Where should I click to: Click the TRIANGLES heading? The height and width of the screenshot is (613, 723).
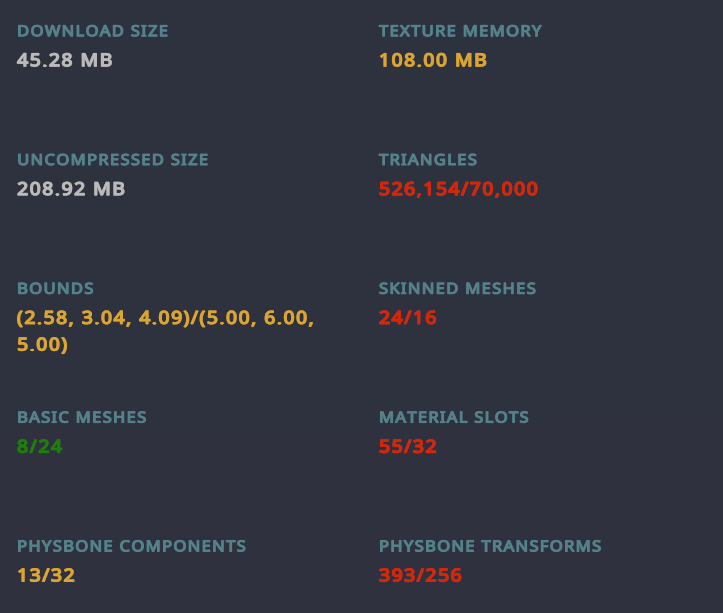pos(428,160)
